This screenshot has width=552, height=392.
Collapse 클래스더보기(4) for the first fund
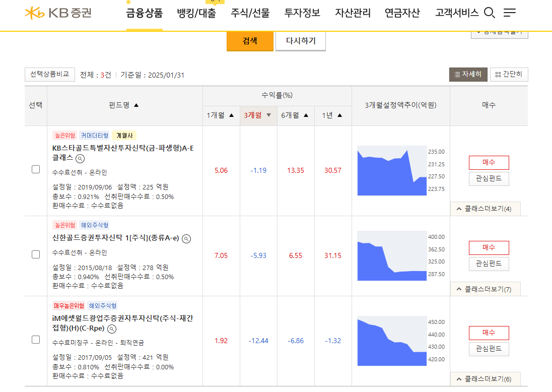tap(485, 209)
